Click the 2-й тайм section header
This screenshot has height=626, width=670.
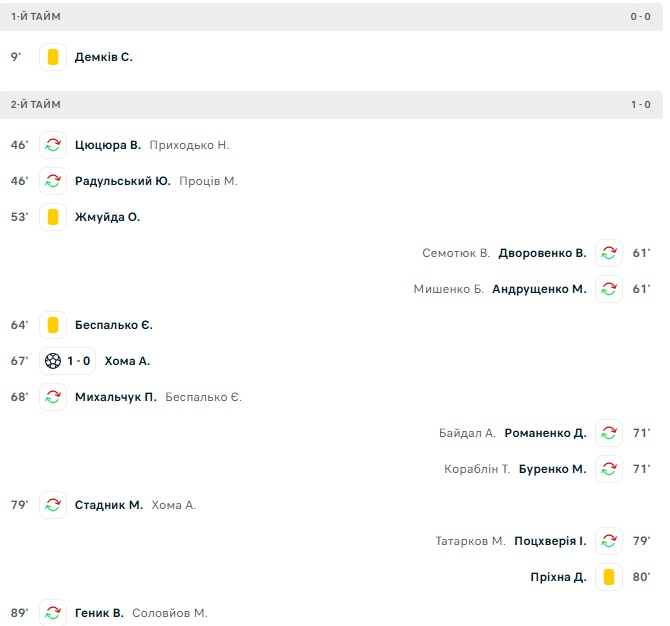(36, 104)
